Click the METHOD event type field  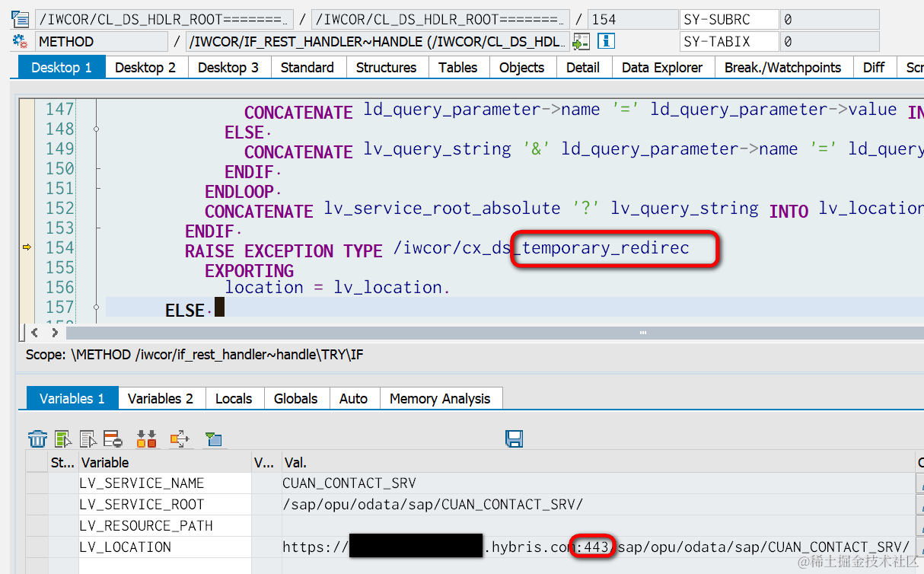click(x=101, y=42)
